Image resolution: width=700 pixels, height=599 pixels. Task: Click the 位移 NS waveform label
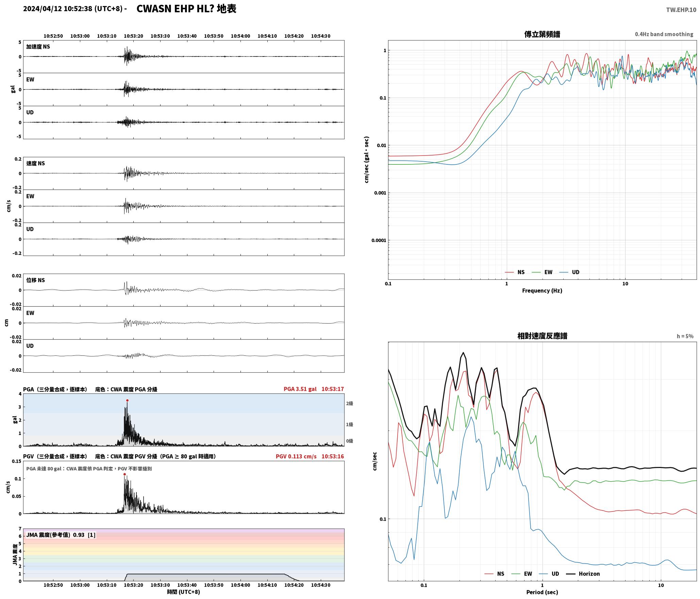[36, 280]
